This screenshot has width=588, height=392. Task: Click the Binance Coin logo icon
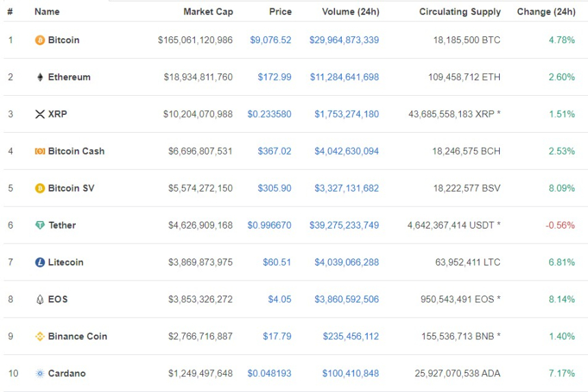coord(40,337)
